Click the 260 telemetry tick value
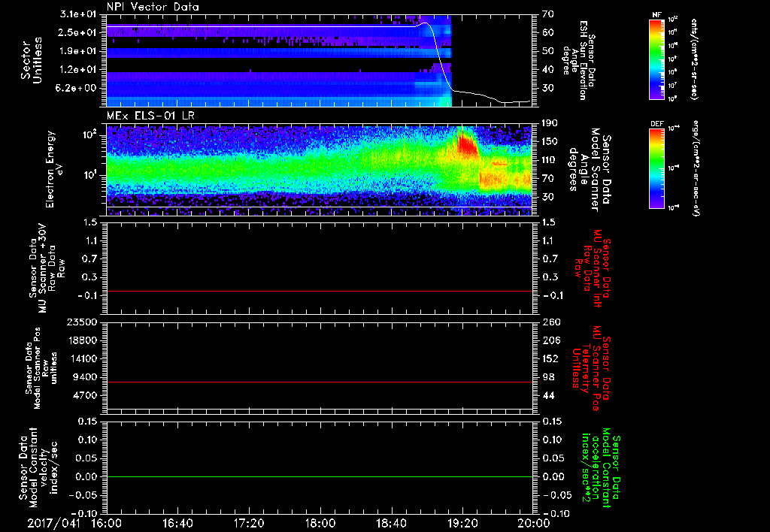The height and width of the screenshot is (532, 770). coord(551,322)
